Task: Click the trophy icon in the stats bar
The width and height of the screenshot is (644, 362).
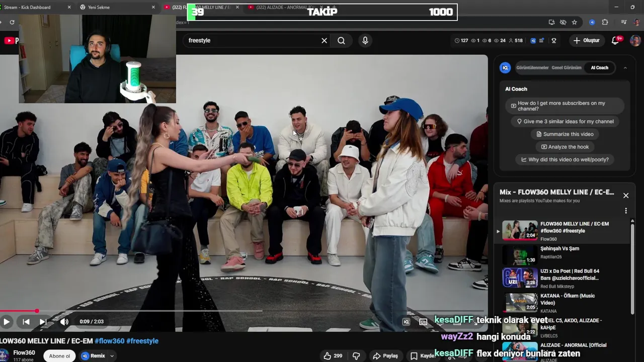Action: coord(554,41)
